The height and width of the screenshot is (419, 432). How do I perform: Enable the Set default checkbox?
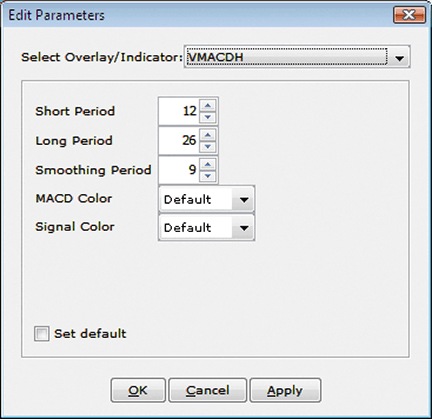(x=42, y=334)
